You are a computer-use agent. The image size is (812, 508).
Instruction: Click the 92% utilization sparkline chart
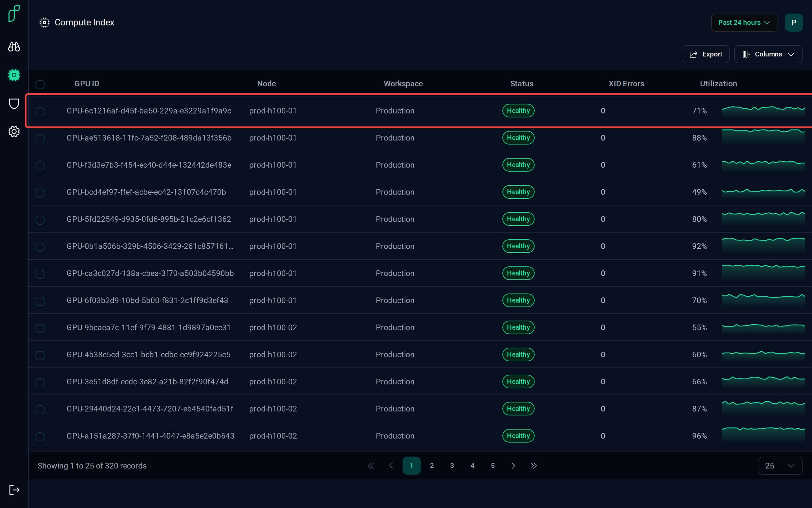point(763,245)
